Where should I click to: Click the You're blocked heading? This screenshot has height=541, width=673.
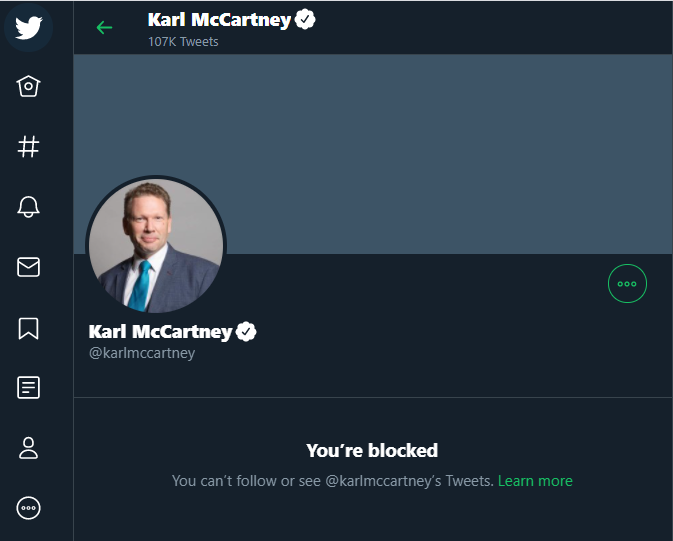point(372,451)
